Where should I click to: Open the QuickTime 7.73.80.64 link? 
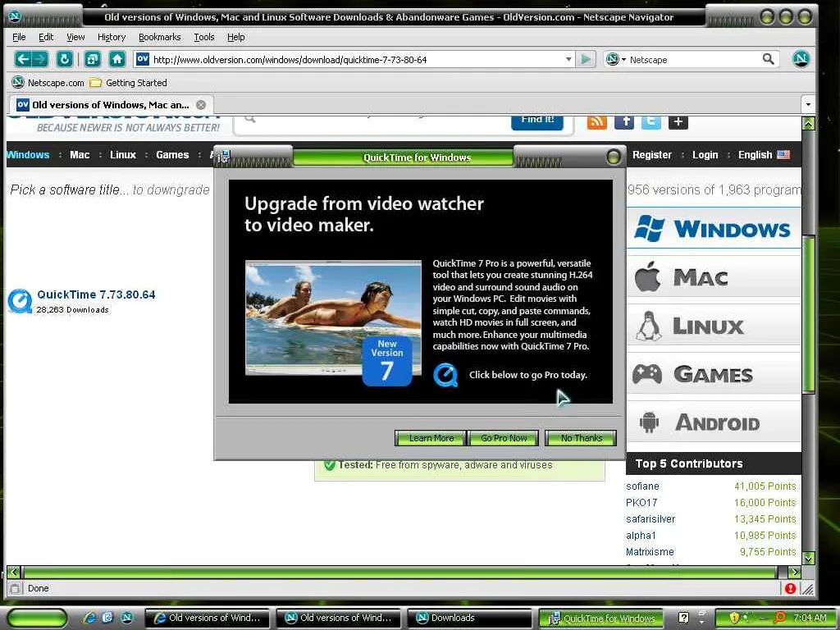coord(97,294)
